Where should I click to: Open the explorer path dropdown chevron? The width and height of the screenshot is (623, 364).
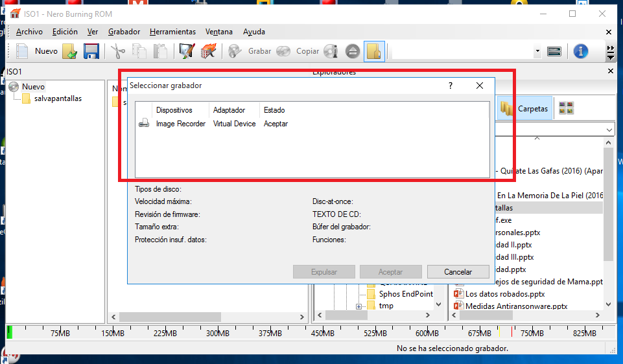[x=609, y=130]
